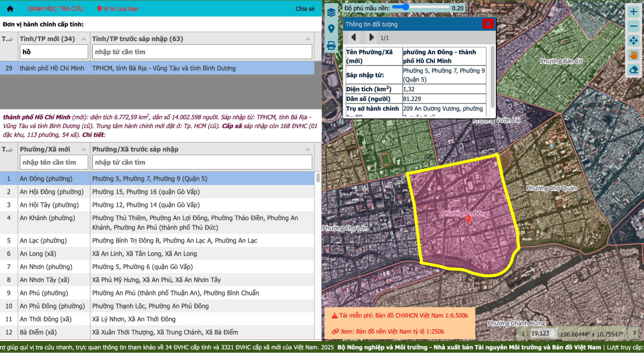Click the location pin tool on map

[x=331, y=29]
